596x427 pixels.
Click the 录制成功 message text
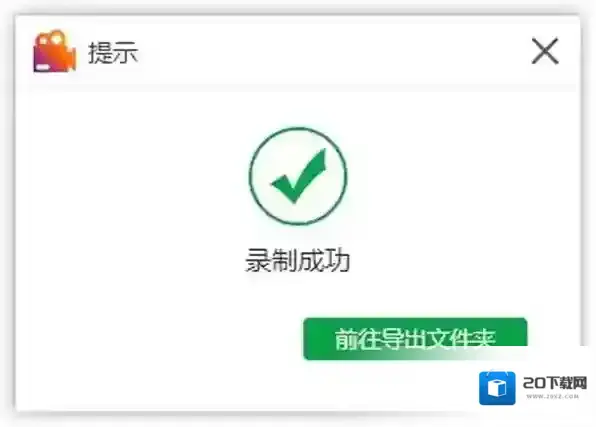297,260
